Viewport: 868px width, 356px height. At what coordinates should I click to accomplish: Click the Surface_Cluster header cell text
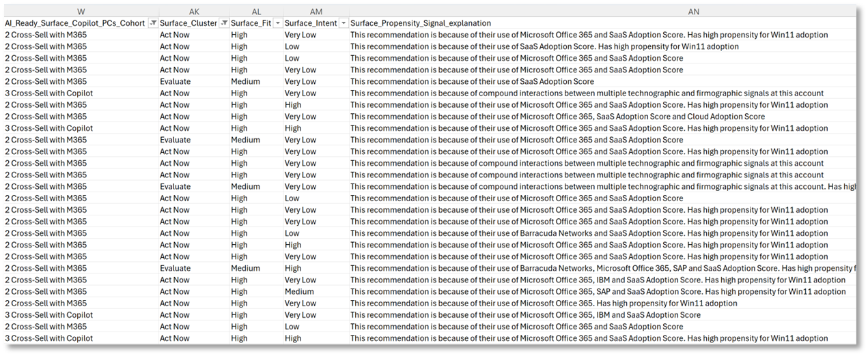click(188, 23)
